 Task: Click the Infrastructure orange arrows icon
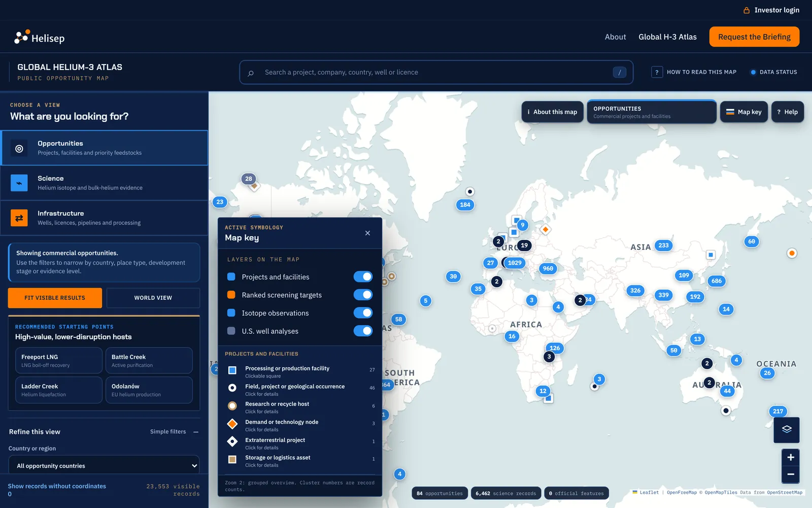tap(19, 218)
